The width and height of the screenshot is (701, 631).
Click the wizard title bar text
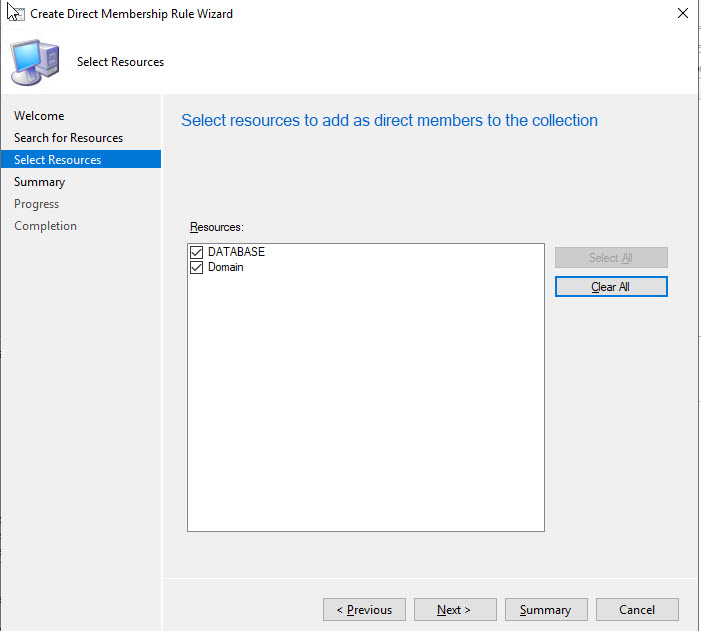click(131, 14)
